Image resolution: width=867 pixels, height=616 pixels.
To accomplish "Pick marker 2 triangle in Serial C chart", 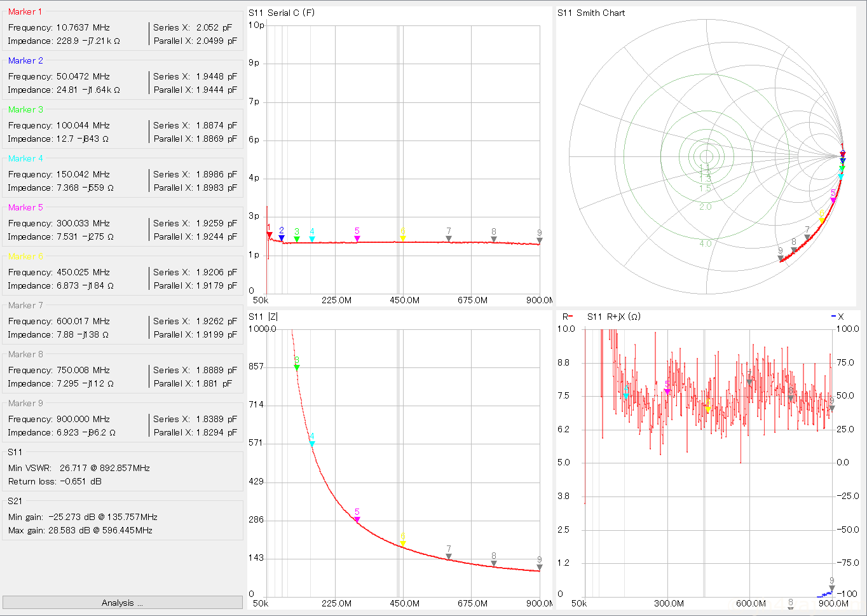I will (x=282, y=238).
